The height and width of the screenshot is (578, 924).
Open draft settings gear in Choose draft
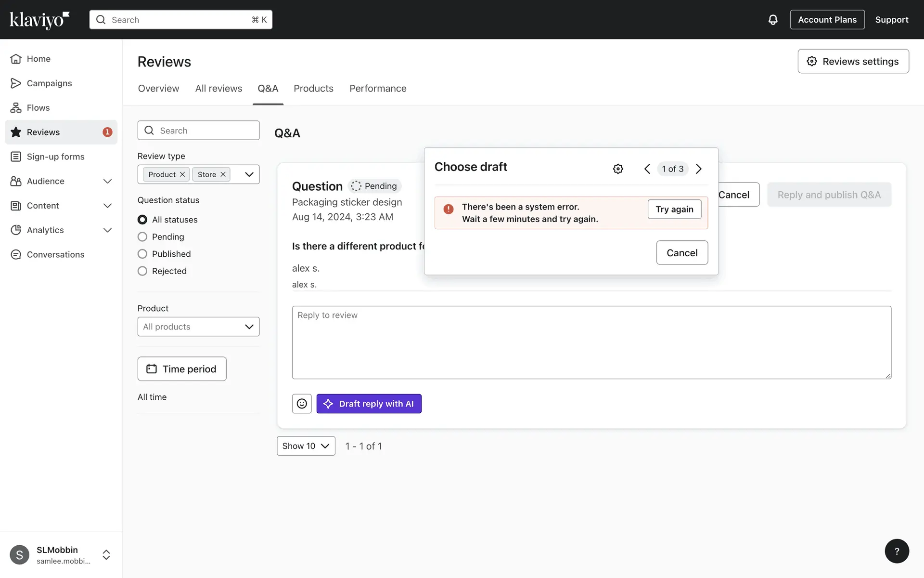click(618, 169)
